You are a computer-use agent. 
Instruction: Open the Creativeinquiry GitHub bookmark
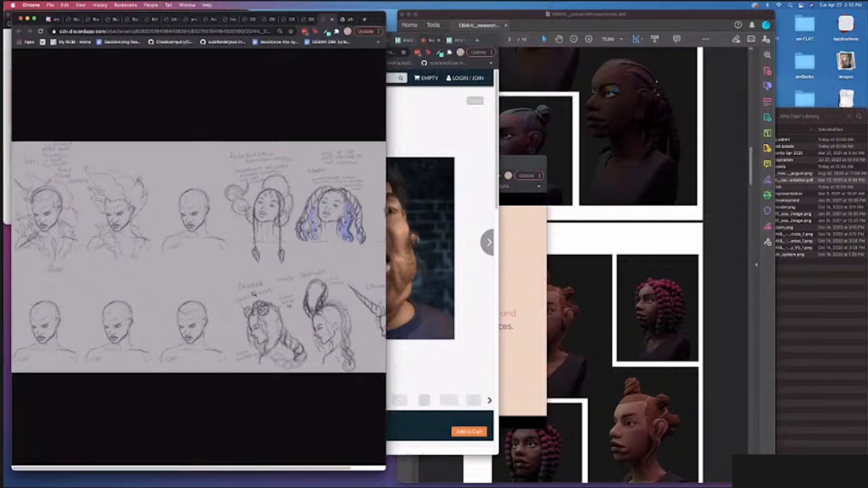click(170, 42)
